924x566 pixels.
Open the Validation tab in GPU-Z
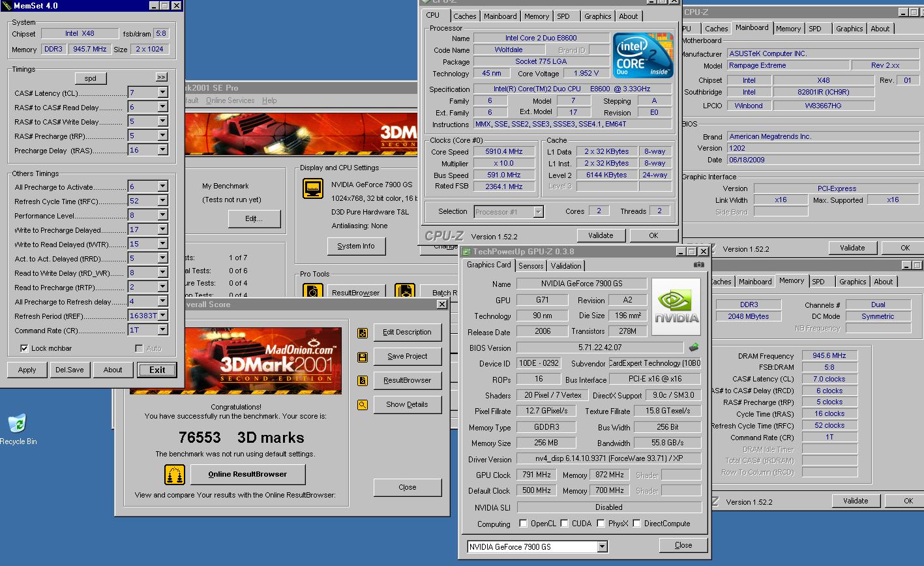point(566,266)
